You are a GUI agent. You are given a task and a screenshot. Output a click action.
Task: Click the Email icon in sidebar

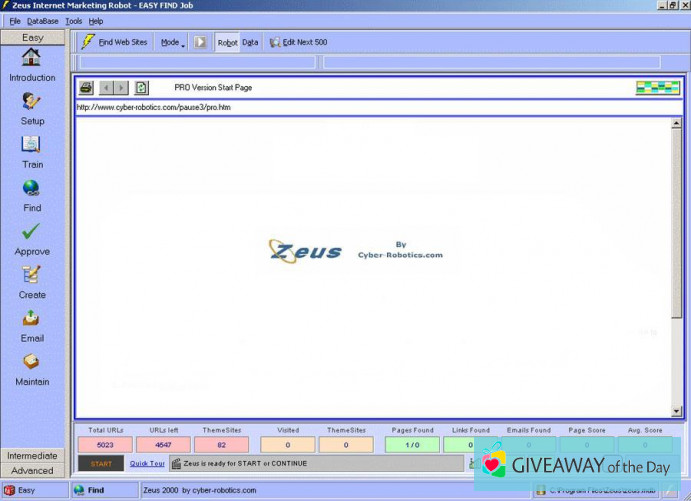pos(32,319)
